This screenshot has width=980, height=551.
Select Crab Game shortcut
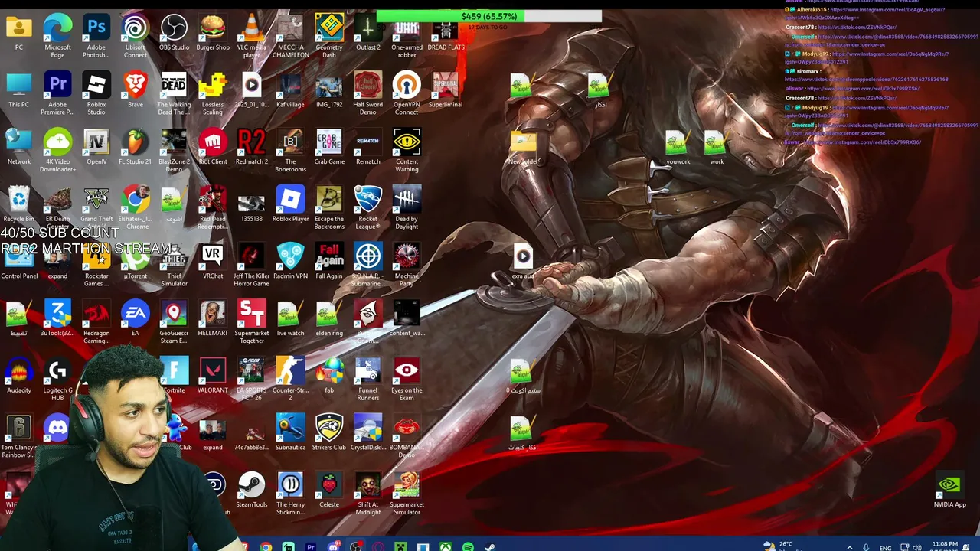pos(329,146)
